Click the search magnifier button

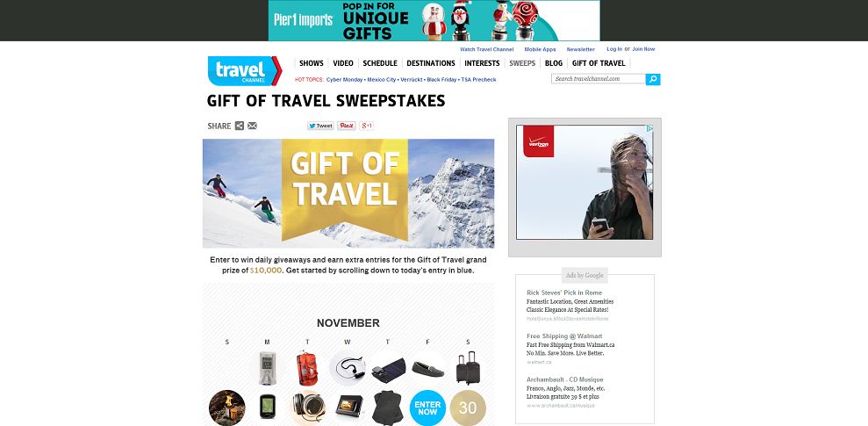tap(653, 79)
